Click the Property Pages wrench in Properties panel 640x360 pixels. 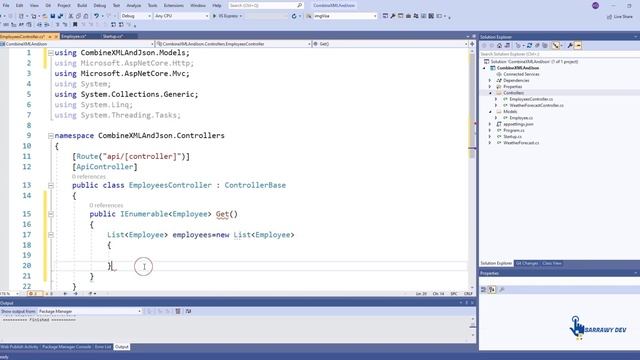pos(502,289)
